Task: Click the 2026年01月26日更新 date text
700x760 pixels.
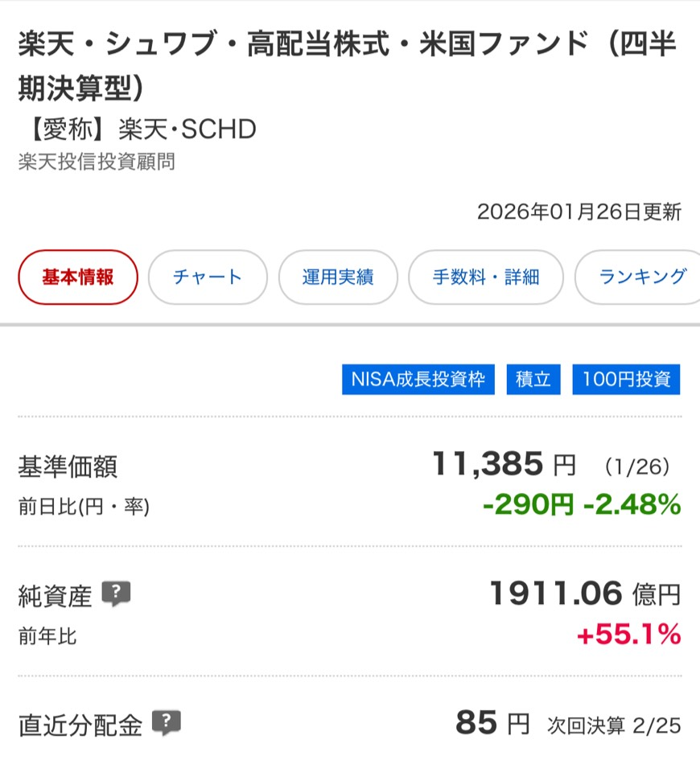Action: tap(579, 212)
